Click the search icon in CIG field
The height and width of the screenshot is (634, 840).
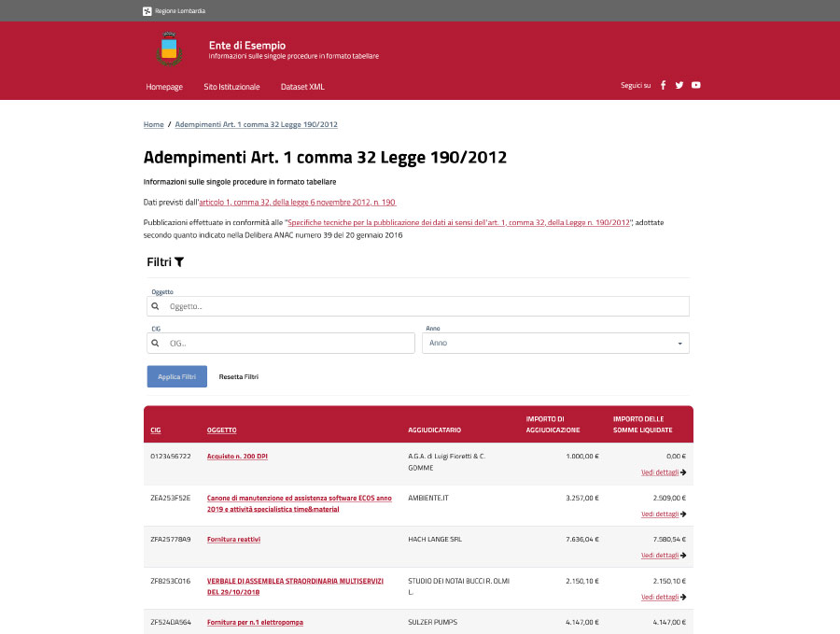(x=155, y=343)
